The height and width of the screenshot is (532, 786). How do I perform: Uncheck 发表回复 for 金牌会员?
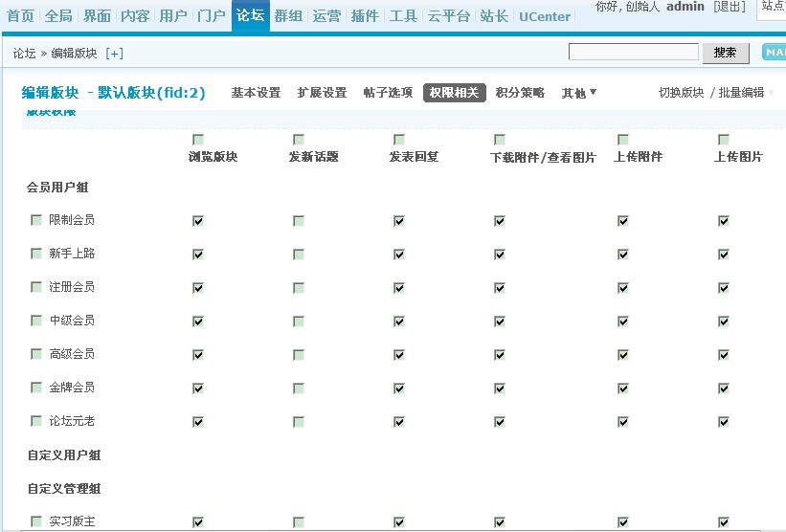click(399, 388)
